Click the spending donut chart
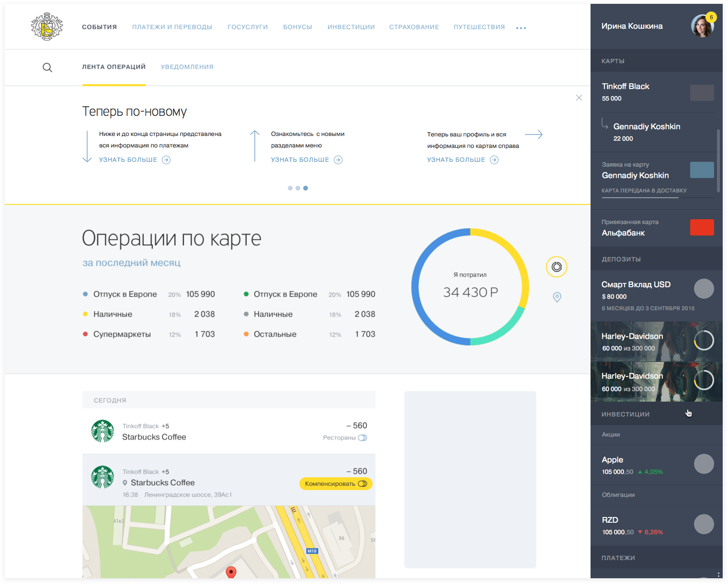 pos(470,287)
